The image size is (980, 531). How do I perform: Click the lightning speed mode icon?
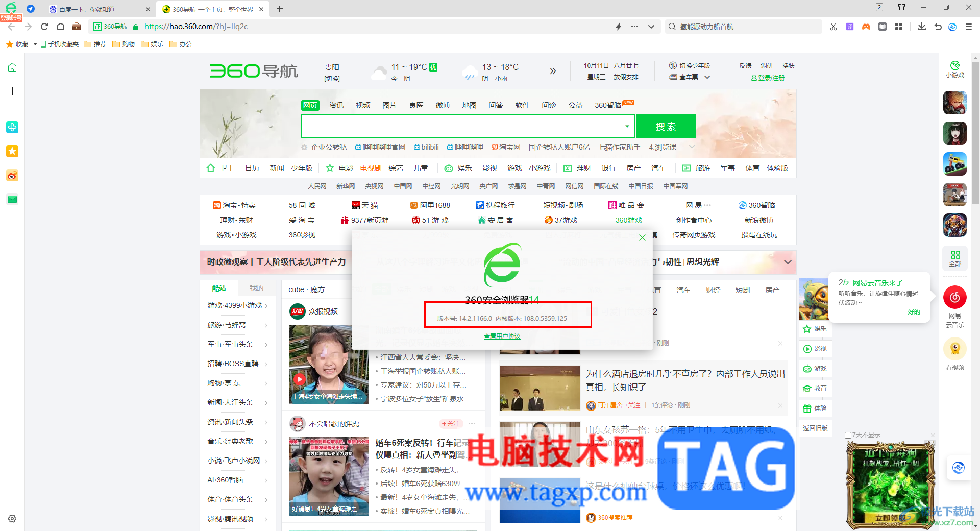coord(619,27)
